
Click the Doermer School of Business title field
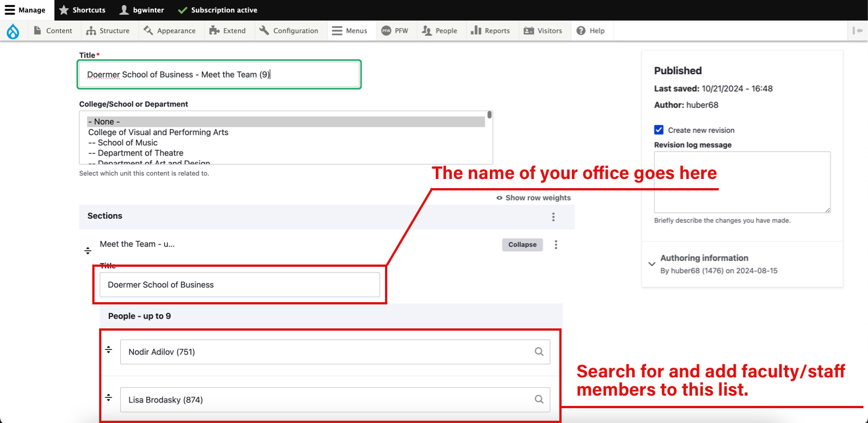pos(240,284)
